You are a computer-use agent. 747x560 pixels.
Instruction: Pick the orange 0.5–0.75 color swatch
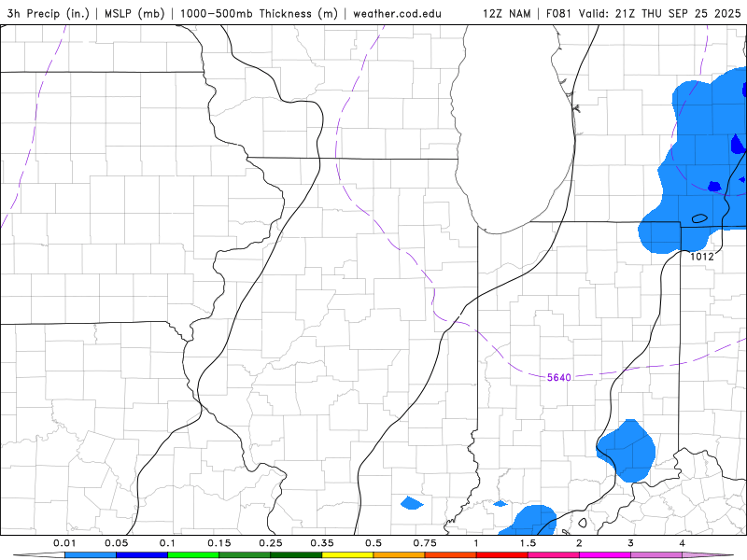point(400,555)
